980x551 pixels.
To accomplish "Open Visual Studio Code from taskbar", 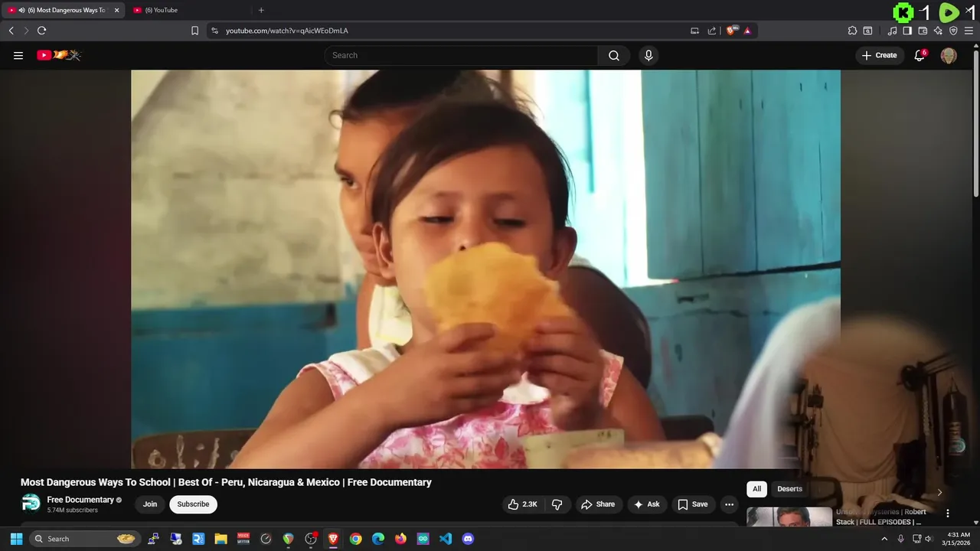I will [x=446, y=539].
